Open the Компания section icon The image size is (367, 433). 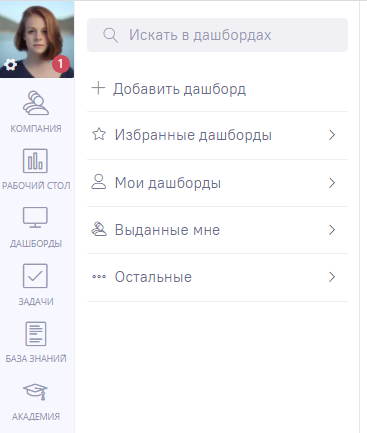(36, 103)
